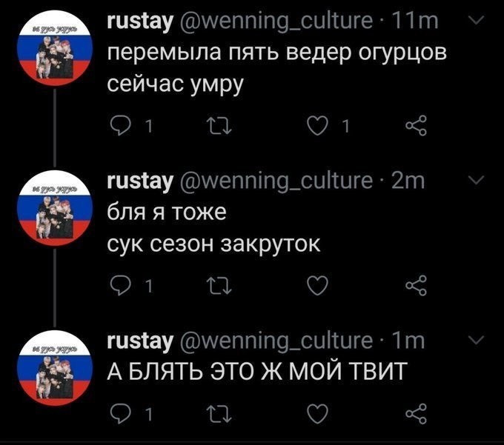Image resolution: width=504 pixels, height=445 pixels.
Task: Share the tweet posted 2m ago
Action: coord(417,286)
